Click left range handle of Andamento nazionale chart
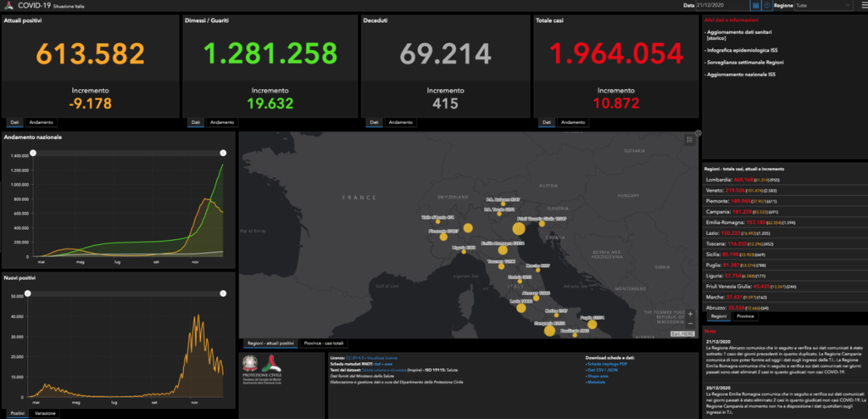This screenshot has height=419, width=868. [33, 153]
